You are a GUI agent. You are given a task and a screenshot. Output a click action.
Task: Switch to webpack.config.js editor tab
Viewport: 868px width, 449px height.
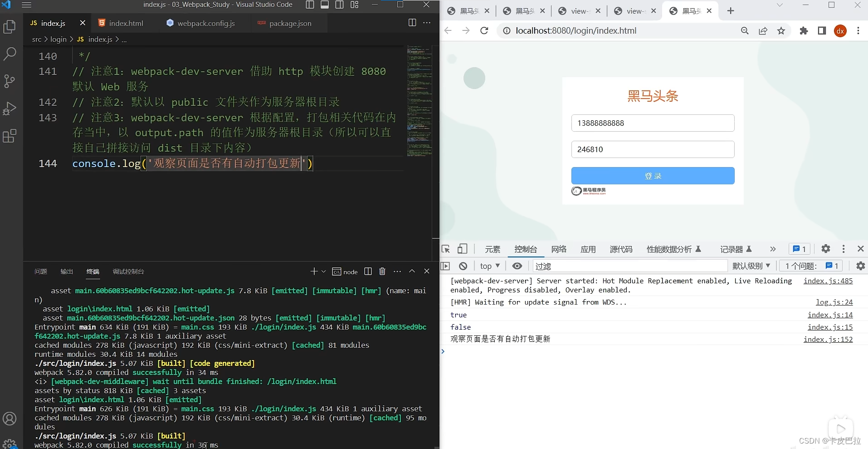[x=206, y=23]
